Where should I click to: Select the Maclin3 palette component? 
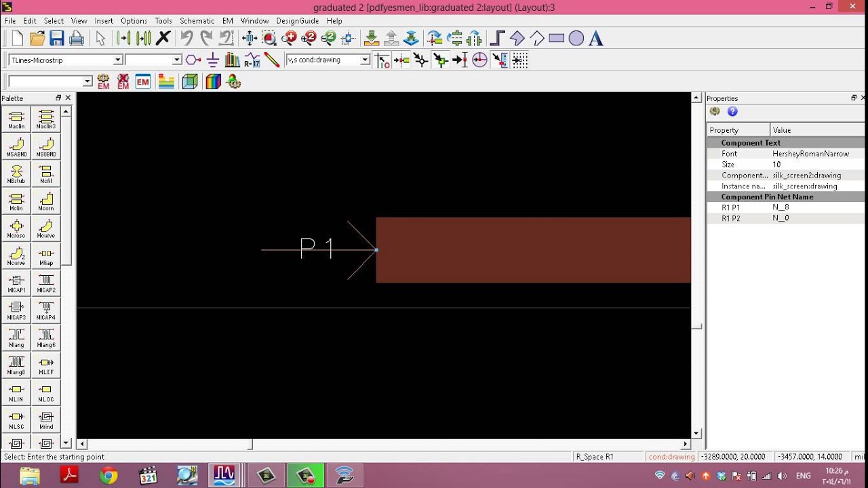point(46,119)
